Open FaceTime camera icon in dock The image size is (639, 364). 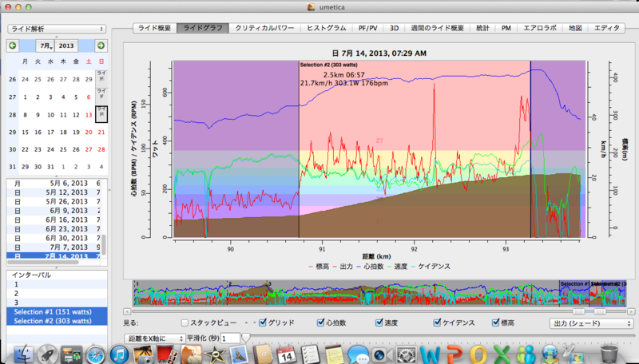pos(382,354)
